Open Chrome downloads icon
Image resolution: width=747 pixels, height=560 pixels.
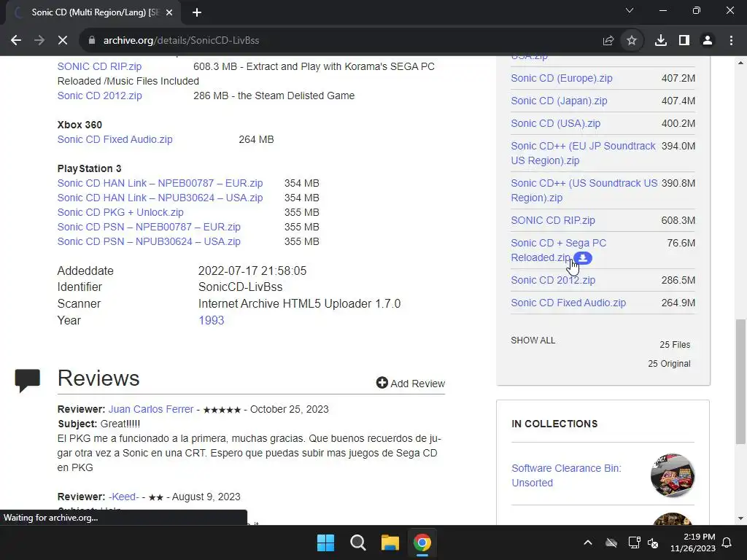coord(661,41)
